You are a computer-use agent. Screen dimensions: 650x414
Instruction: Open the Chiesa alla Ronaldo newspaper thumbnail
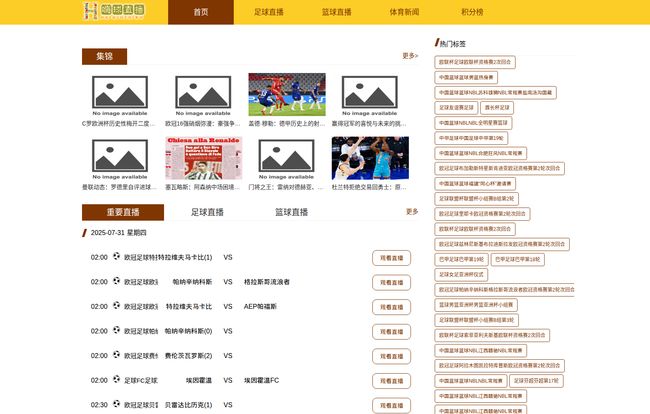pos(204,158)
